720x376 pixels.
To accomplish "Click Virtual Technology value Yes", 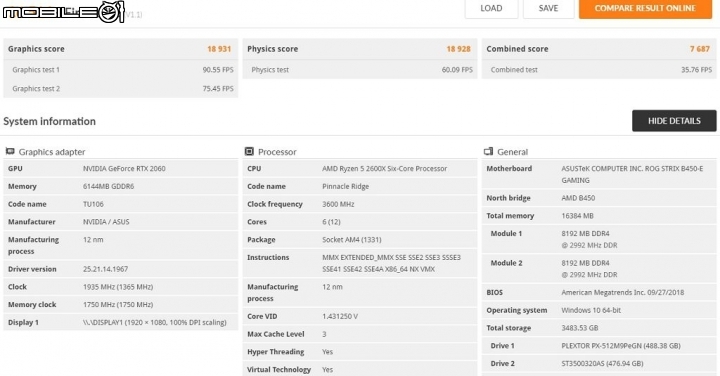I will click(x=327, y=370).
